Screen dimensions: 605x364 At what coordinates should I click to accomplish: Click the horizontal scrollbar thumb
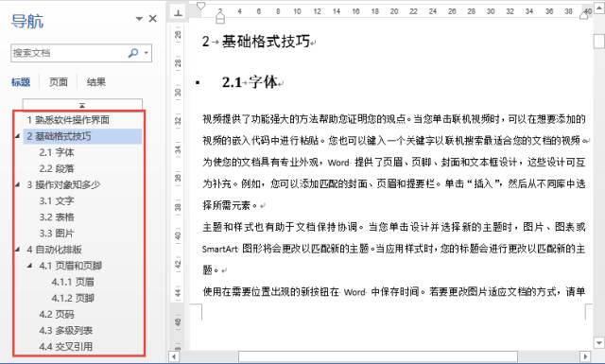pos(378,355)
